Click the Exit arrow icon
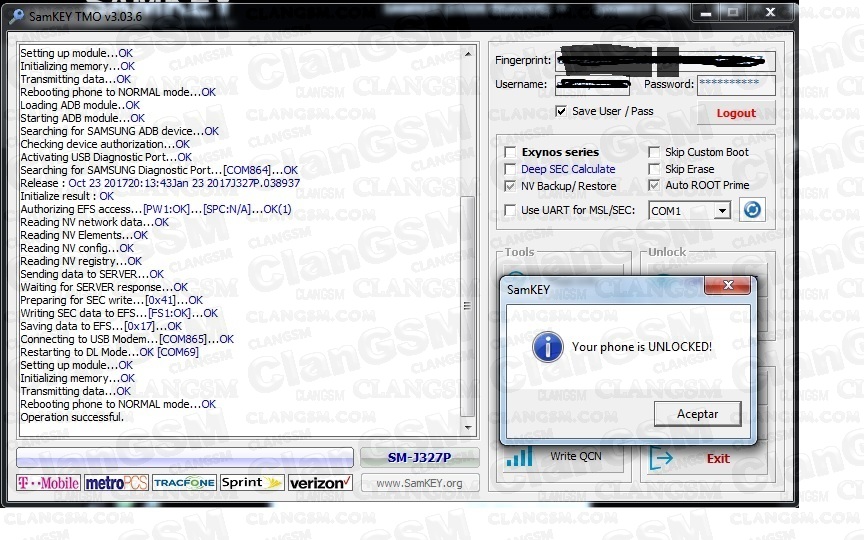Screen dimensions: 864x540 [661, 458]
